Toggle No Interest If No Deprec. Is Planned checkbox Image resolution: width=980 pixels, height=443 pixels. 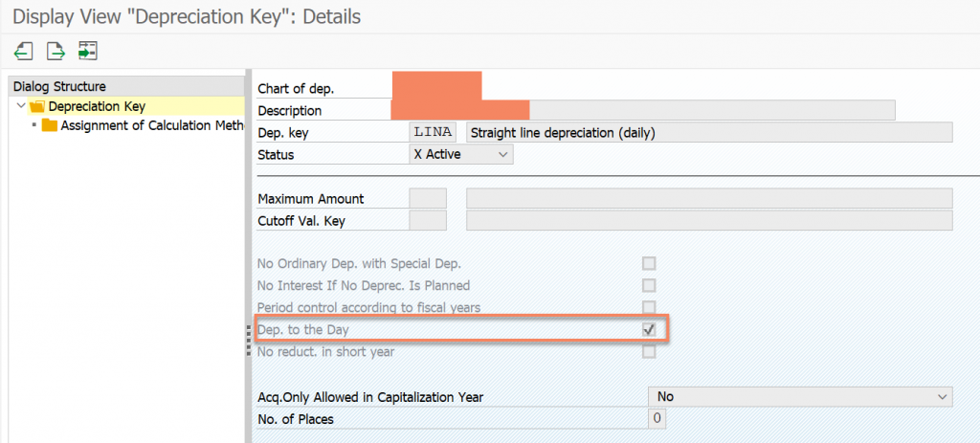(x=650, y=285)
